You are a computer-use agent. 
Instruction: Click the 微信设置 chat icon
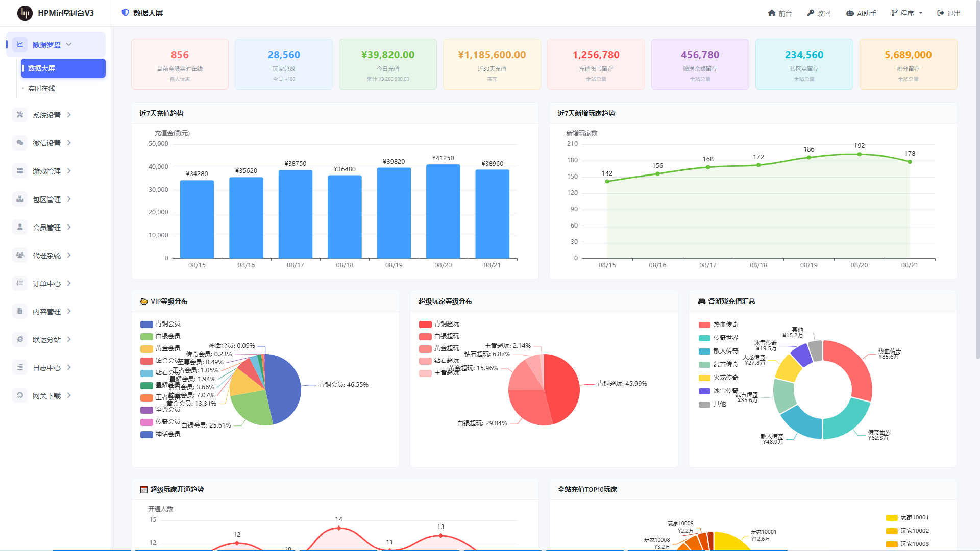point(20,143)
